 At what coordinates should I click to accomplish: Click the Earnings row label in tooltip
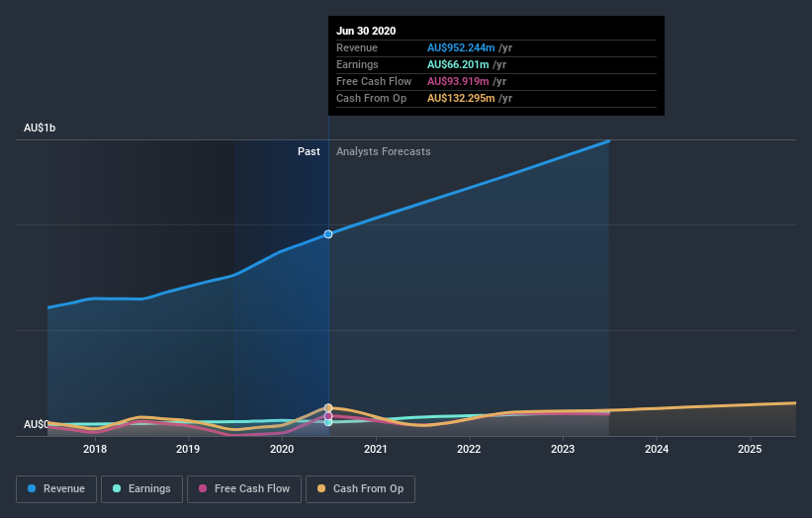[x=357, y=64]
